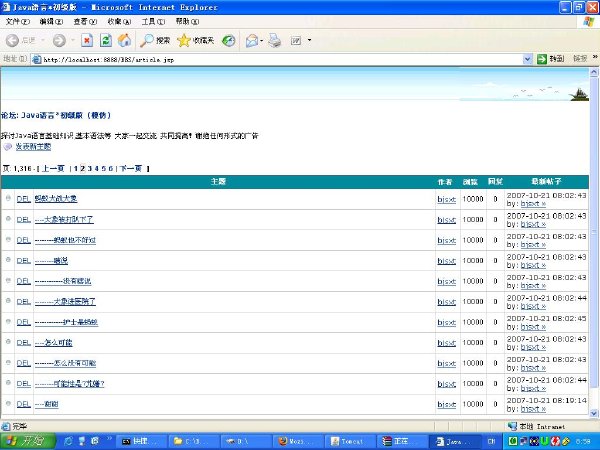600x450 pixels.
Task: Click topic status icon in 蚂蚁大战大象 row
Action: (8, 198)
